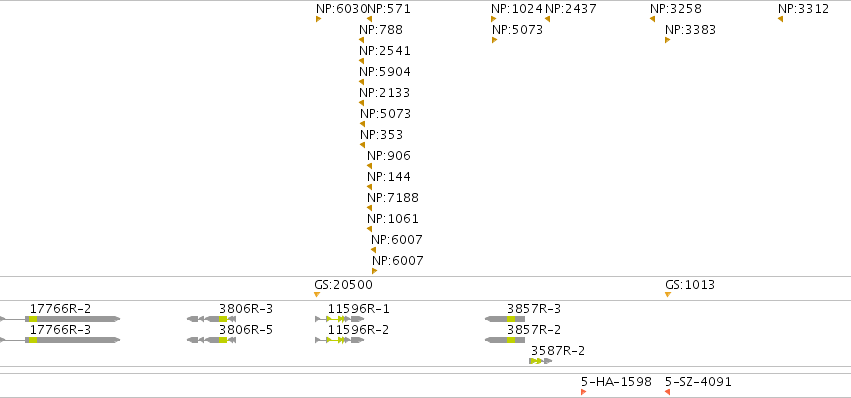This screenshot has height=398, width=851.
Task: Select the NP:3312 insertion marker
Action: click(x=780, y=19)
